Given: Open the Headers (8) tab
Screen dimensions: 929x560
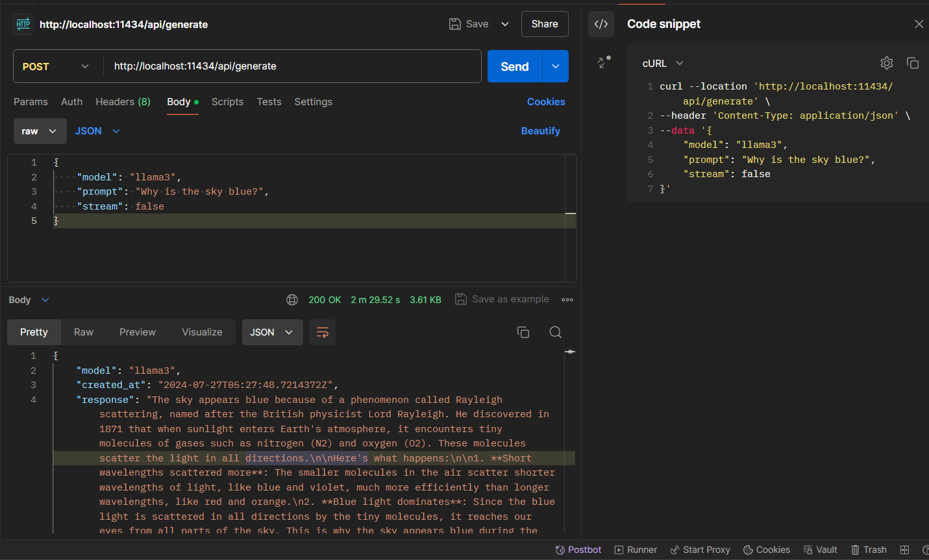Looking at the screenshot, I should 123,102.
